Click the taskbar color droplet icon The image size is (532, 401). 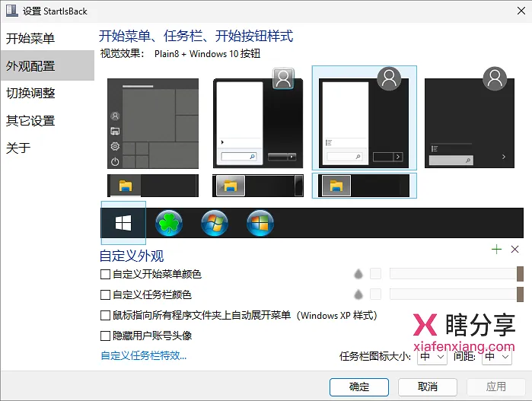click(x=358, y=294)
